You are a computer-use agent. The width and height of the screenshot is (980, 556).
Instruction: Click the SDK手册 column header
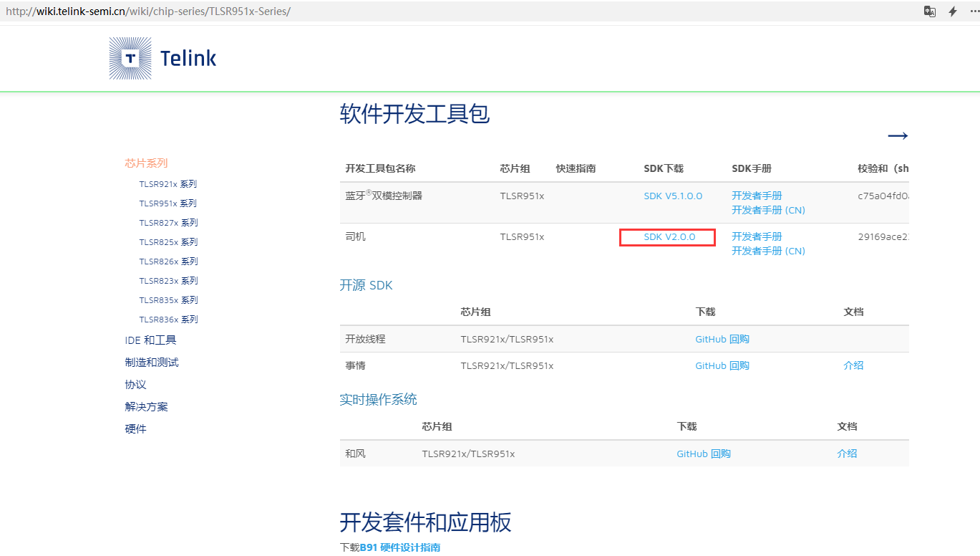(752, 168)
